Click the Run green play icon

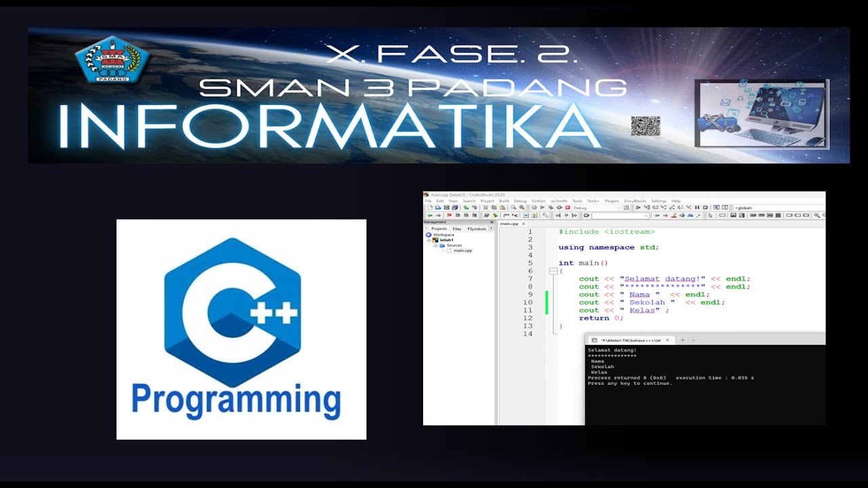pyautogui.click(x=542, y=207)
